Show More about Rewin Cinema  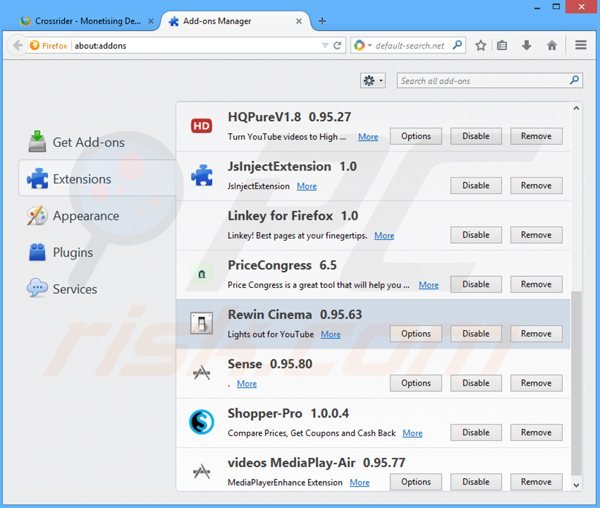331,334
